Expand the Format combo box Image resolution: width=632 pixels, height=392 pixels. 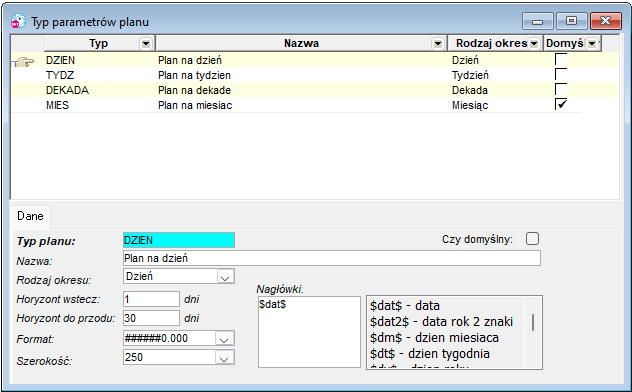(224, 339)
